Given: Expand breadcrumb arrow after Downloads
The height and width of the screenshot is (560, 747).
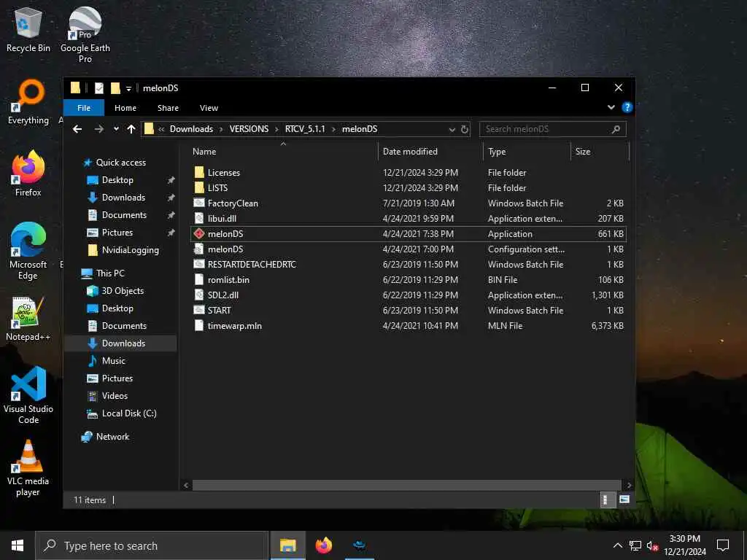Looking at the screenshot, I should tap(221, 129).
